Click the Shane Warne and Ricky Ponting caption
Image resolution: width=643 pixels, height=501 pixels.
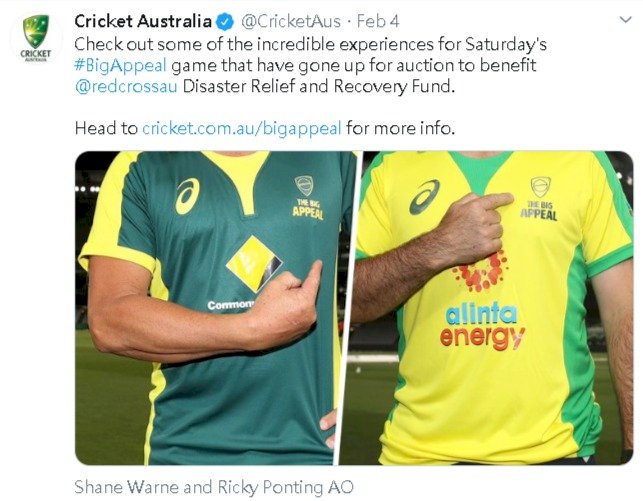click(214, 487)
